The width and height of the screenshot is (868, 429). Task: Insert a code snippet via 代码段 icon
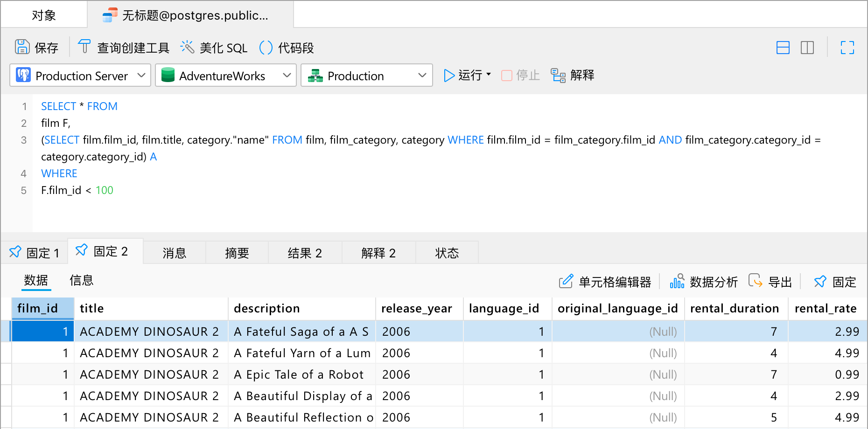tap(266, 47)
